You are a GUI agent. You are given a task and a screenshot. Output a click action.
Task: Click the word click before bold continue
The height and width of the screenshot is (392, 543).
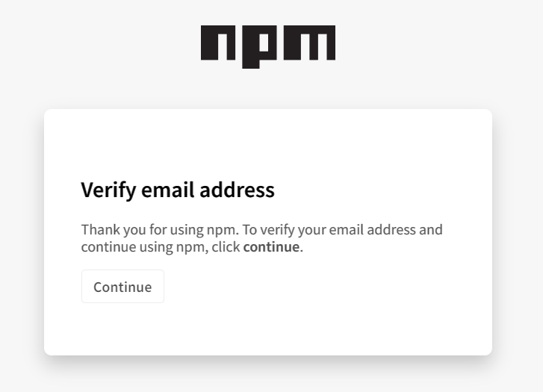coord(226,246)
